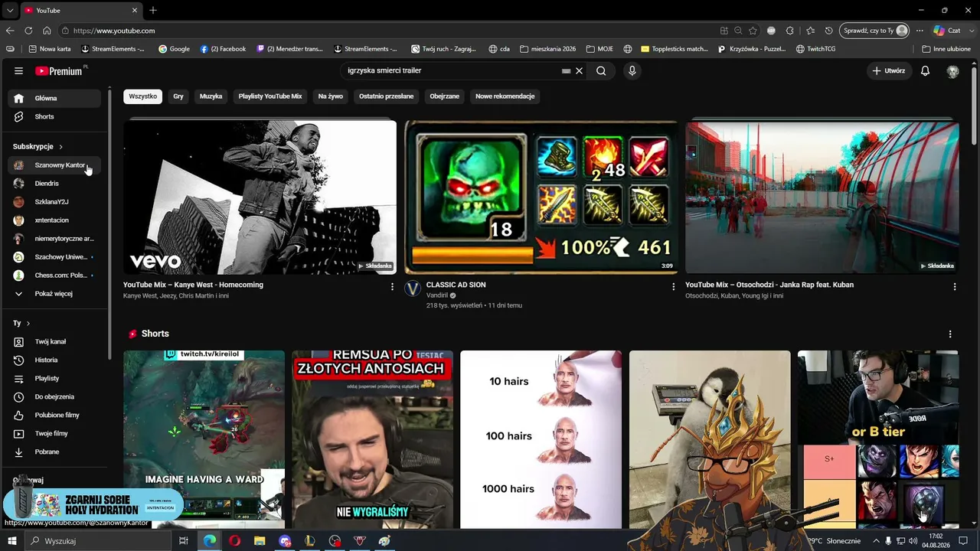Viewport: 980px width, 551px height.
Task: Select the Obejrzane filter chip
Action: [445, 96]
